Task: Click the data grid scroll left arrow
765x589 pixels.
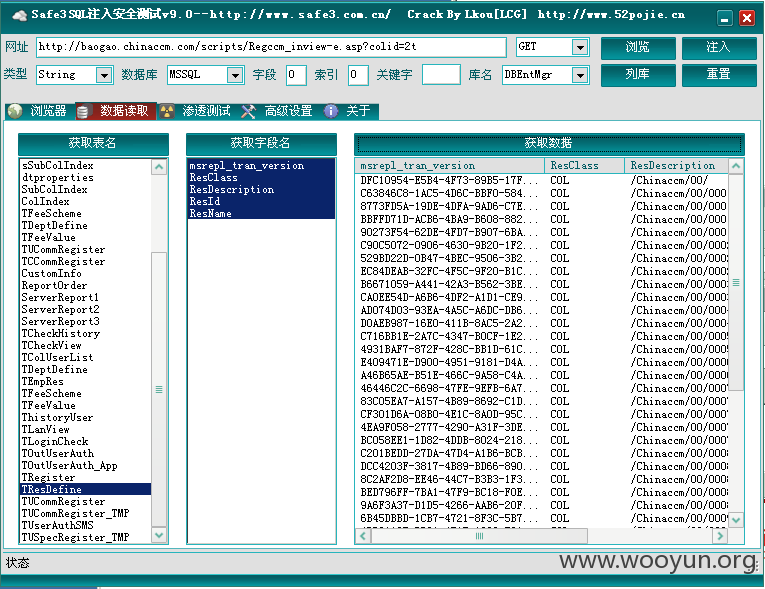Action: [x=363, y=536]
